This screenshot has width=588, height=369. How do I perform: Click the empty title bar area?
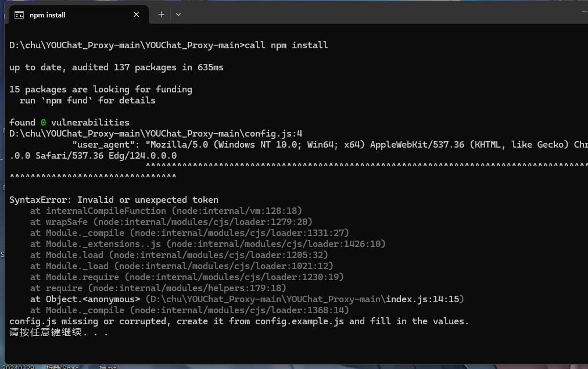pos(378,14)
